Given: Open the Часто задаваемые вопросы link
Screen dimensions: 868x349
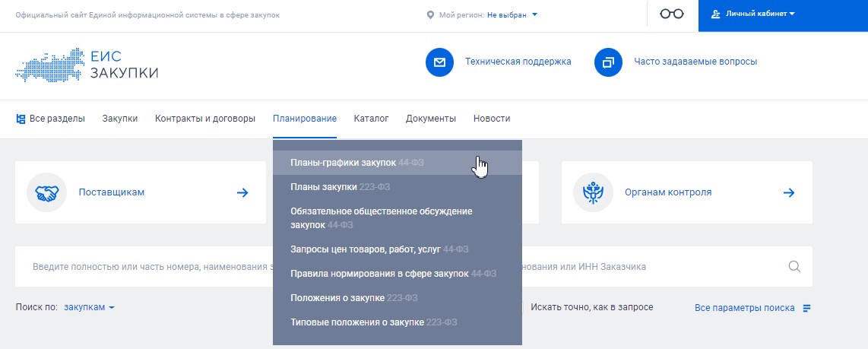Looking at the screenshot, I should pos(695,62).
